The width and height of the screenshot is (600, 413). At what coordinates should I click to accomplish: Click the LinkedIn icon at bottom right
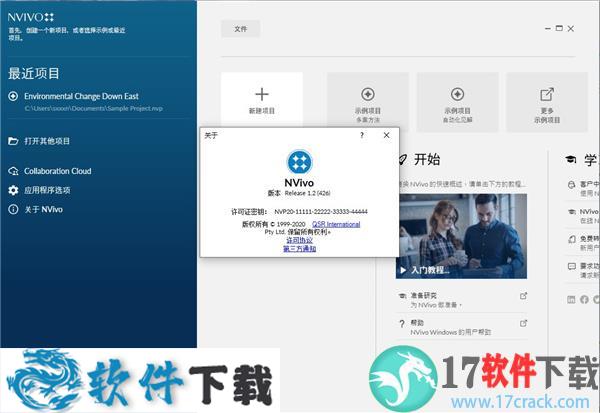click(571, 300)
